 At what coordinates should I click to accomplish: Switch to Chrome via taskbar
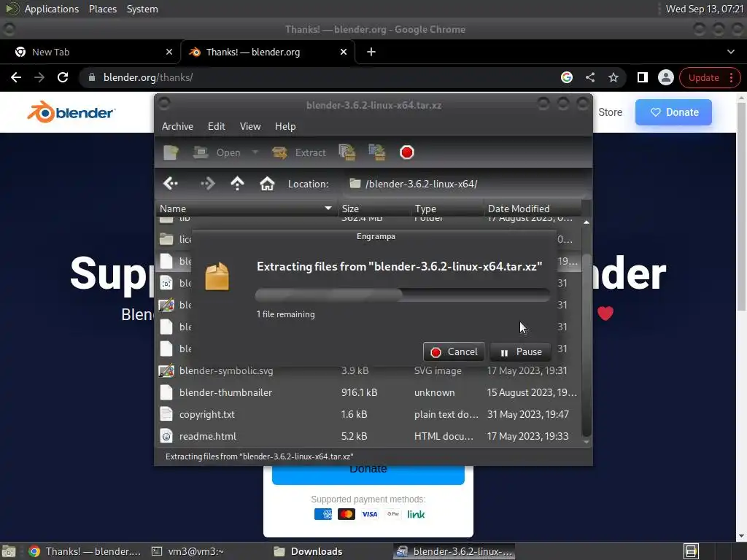(x=85, y=551)
